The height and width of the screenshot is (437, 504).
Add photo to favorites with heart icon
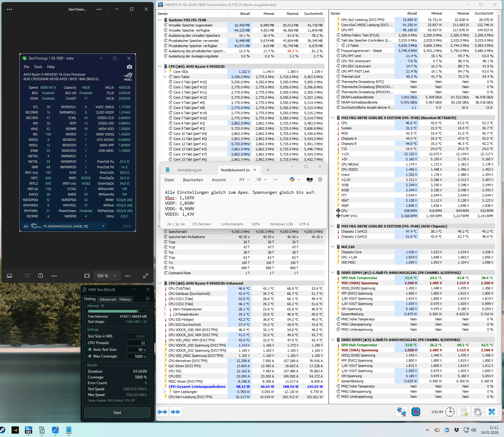coord(27,276)
